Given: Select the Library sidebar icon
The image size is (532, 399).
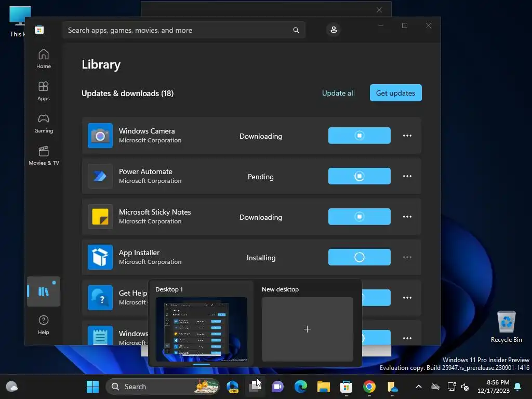Looking at the screenshot, I should tap(44, 291).
